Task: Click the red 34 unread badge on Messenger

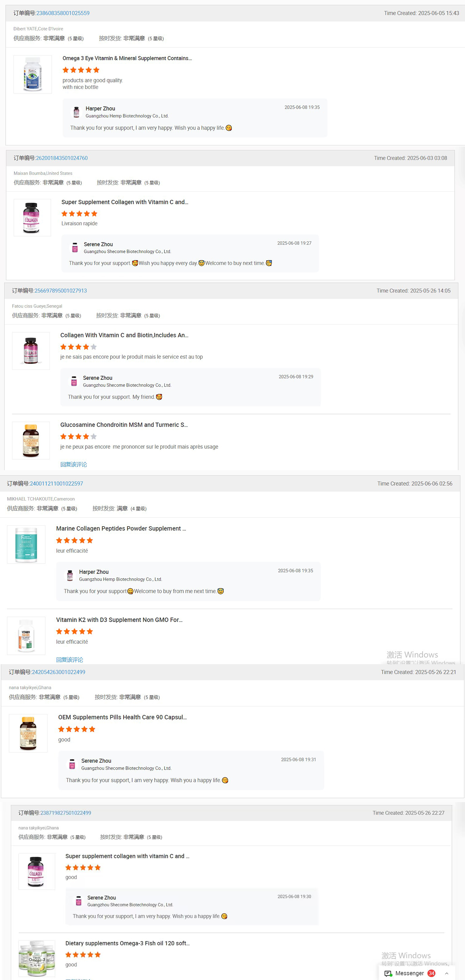Action: click(x=432, y=973)
